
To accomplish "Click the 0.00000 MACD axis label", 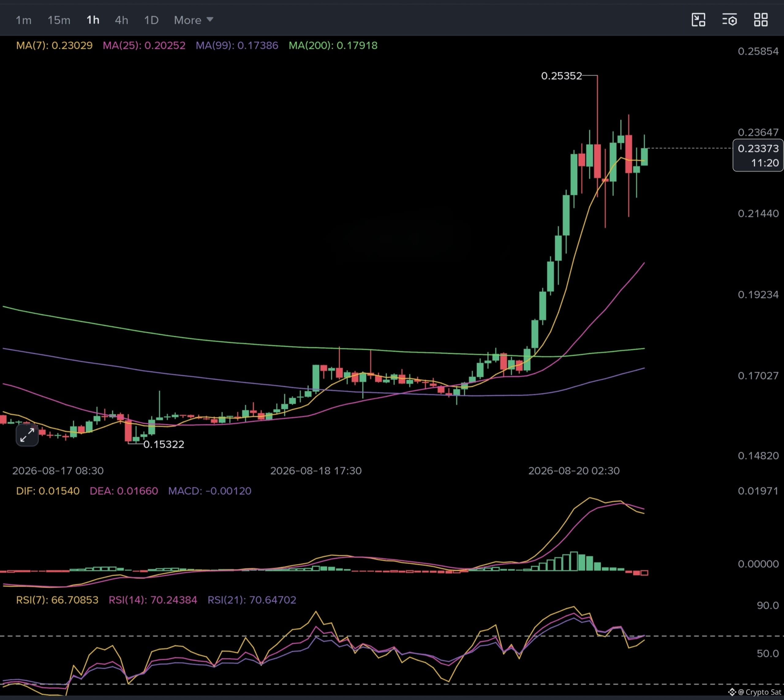I will coord(758,564).
